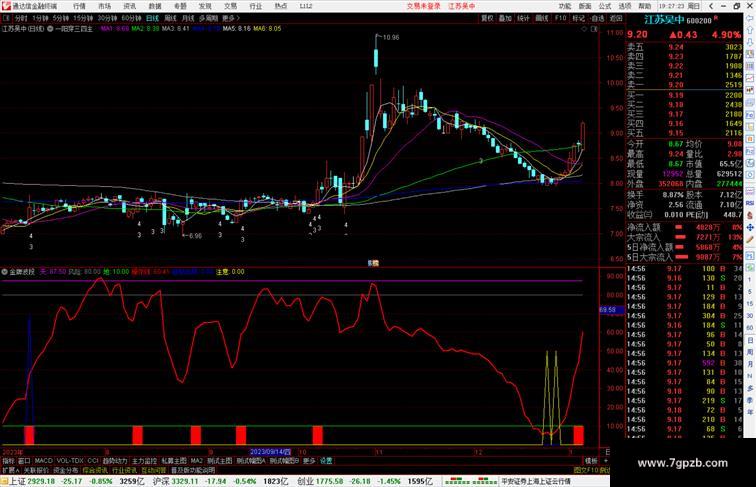
Task: Click the main chart indicator settings circle icon
Action: click(50, 29)
